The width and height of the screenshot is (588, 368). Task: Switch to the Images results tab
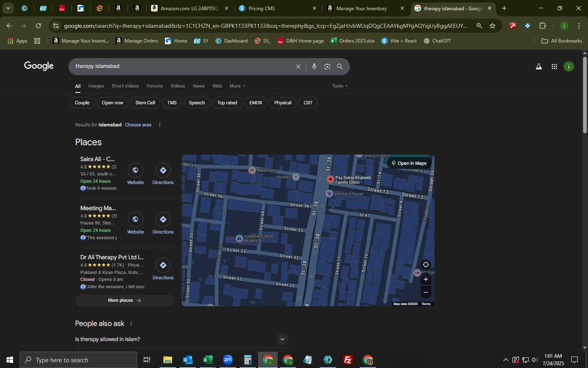(96, 86)
